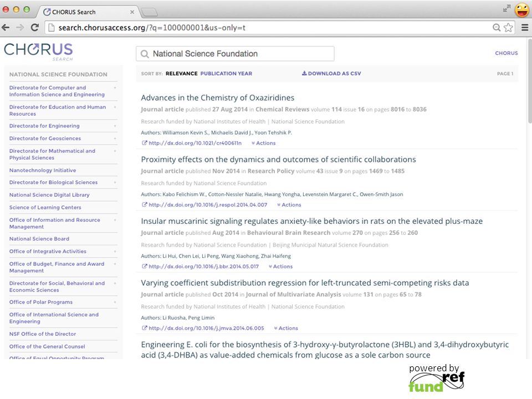
Task: Select NSF Office of the Director
Action: point(43,334)
